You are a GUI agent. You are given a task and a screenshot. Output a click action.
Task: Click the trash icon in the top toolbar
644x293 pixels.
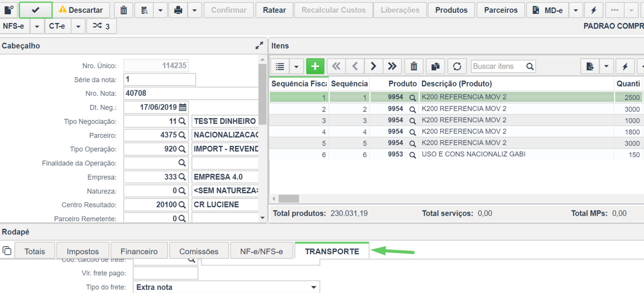click(124, 10)
